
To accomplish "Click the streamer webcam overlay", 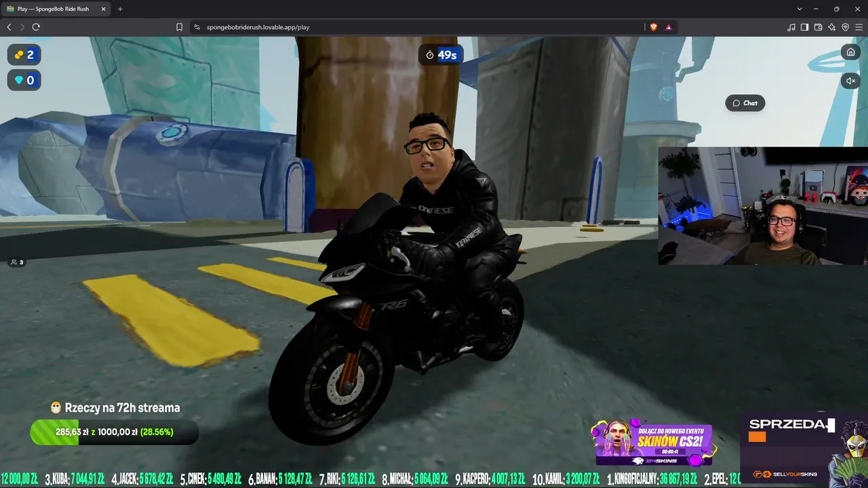I will tap(763, 205).
